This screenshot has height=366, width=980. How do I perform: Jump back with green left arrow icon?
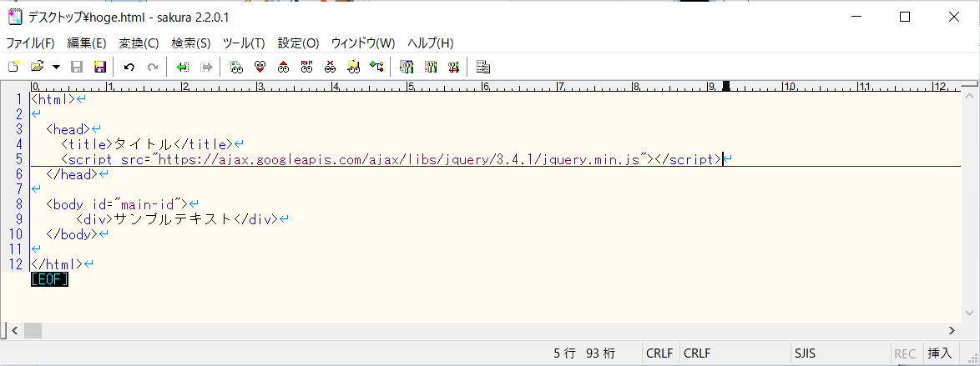[x=183, y=66]
